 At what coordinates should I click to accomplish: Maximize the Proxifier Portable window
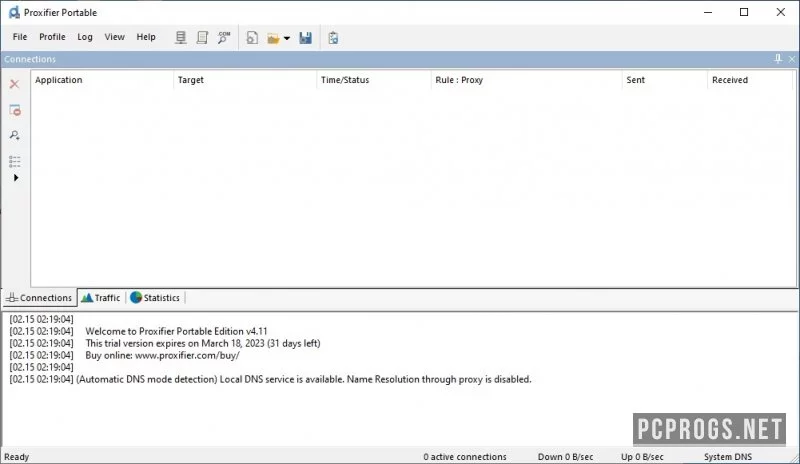point(744,12)
